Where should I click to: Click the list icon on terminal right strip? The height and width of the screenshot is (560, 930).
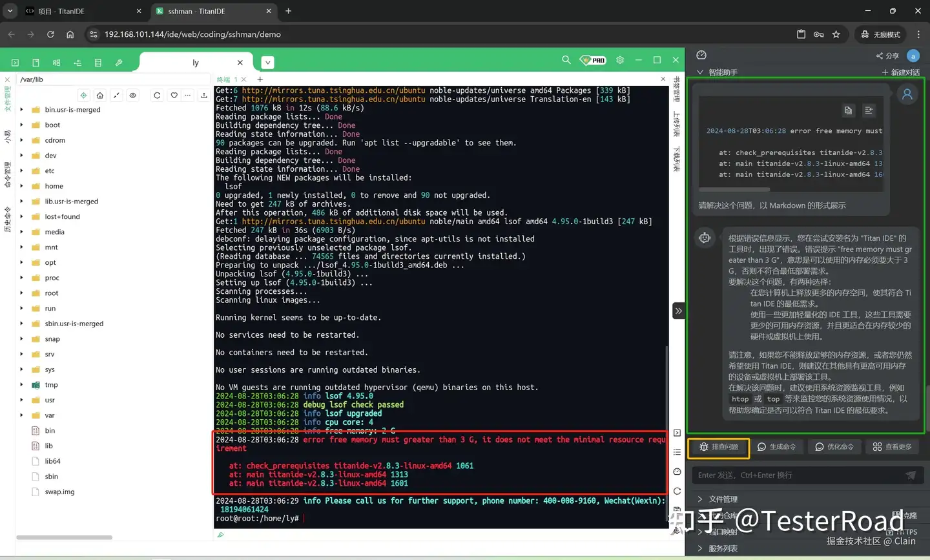677,452
